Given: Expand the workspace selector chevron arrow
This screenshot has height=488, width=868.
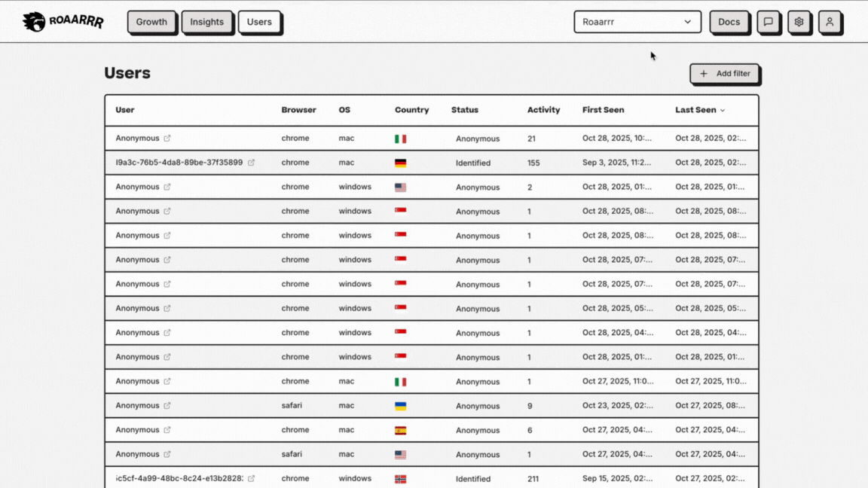Looking at the screenshot, I should coord(688,22).
